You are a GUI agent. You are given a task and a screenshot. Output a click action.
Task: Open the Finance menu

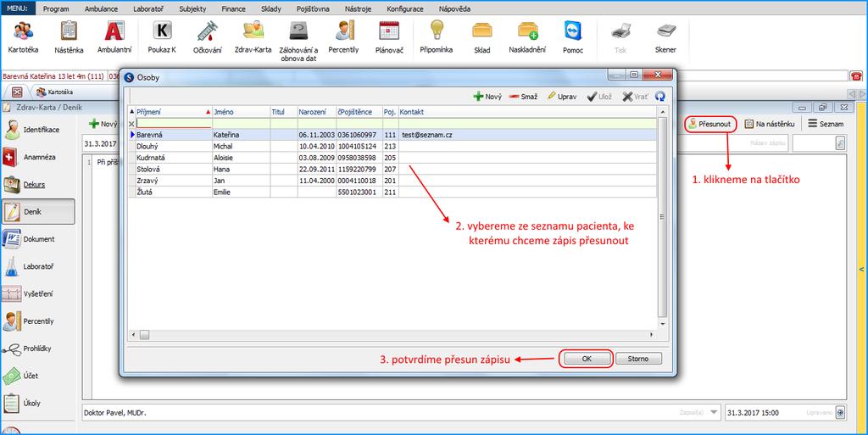point(234,8)
